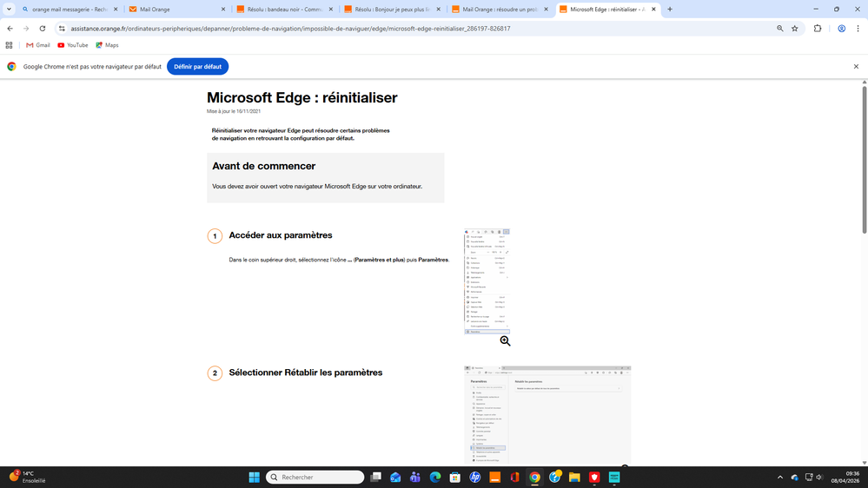Viewport: 868px width, 488px height.
Task: Open the Rétablir les paramètres screenshot thumbnail
Action: point(547,414)
